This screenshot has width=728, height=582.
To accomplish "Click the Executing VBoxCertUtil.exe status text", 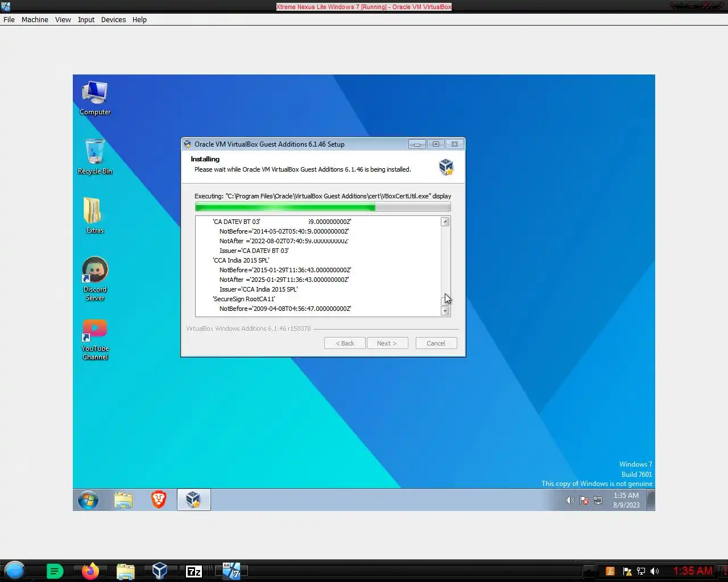I will click(x=322, y=196).
